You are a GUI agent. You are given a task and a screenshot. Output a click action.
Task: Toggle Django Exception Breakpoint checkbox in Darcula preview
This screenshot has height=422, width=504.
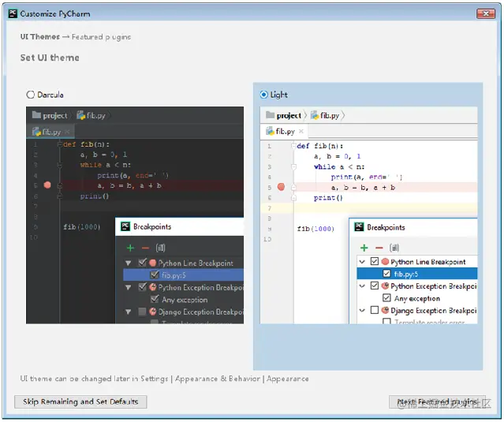click(142, 312)
